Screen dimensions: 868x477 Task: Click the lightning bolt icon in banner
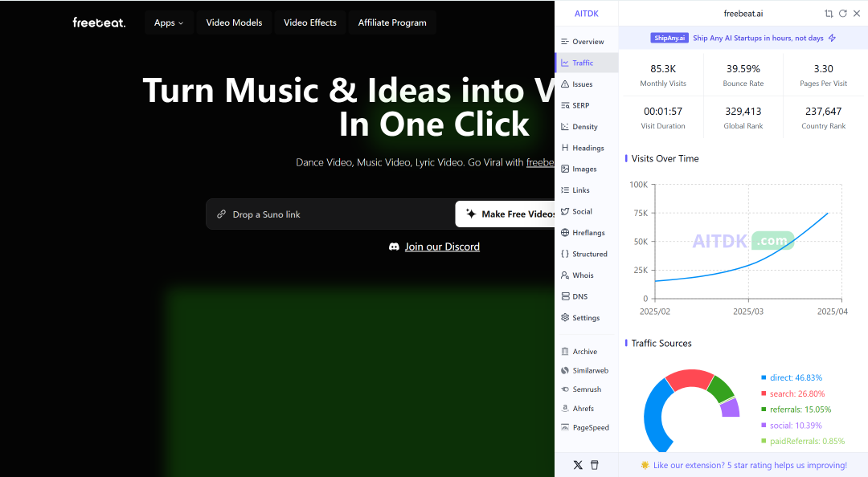(832, 38)
